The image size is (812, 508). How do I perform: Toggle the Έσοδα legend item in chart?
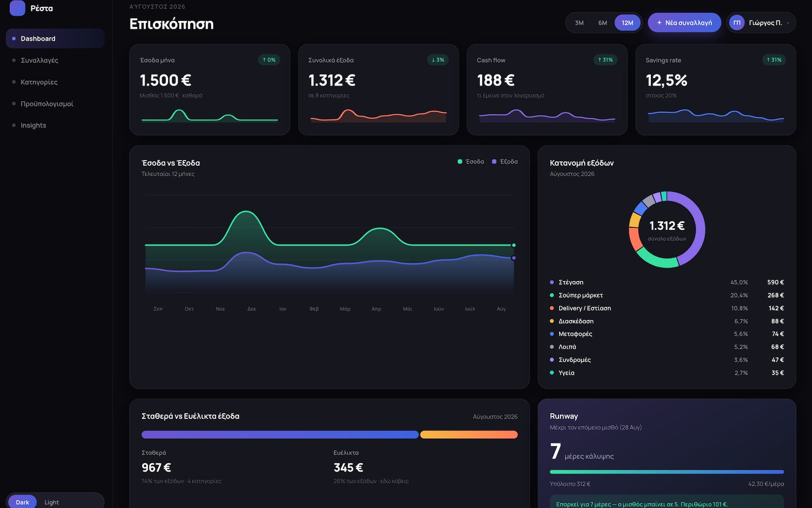(x=471, y=161)
